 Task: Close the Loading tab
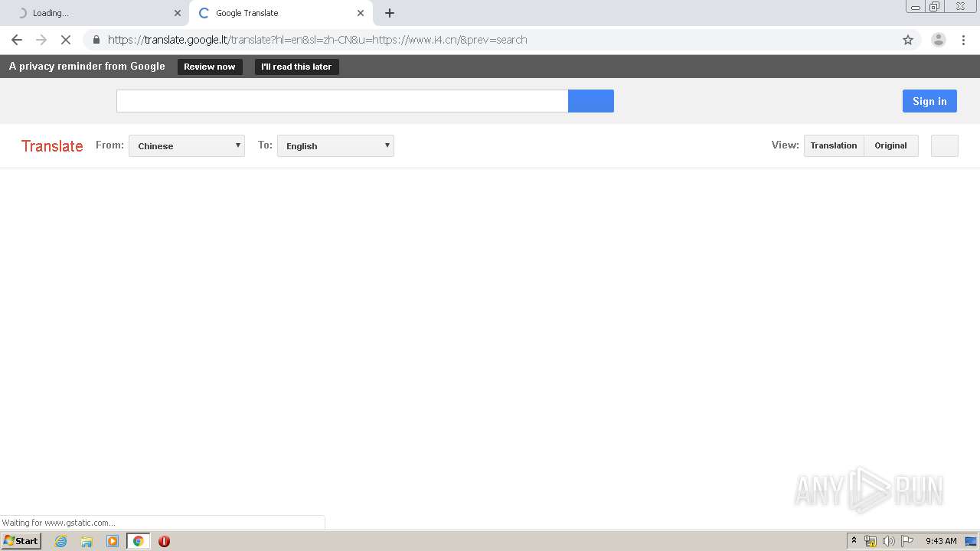tap(178, 13)
